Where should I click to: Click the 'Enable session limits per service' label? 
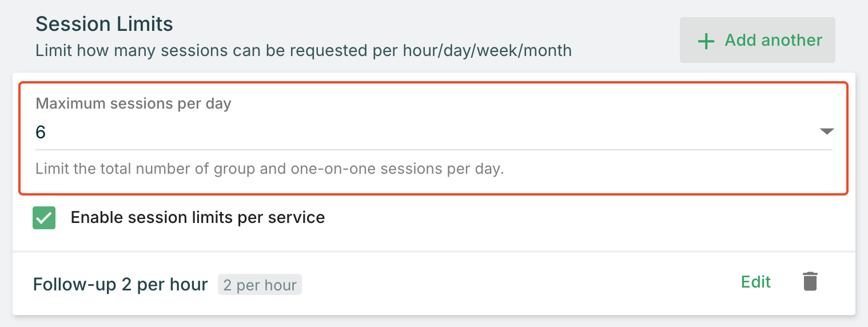(x=197, y=218)
